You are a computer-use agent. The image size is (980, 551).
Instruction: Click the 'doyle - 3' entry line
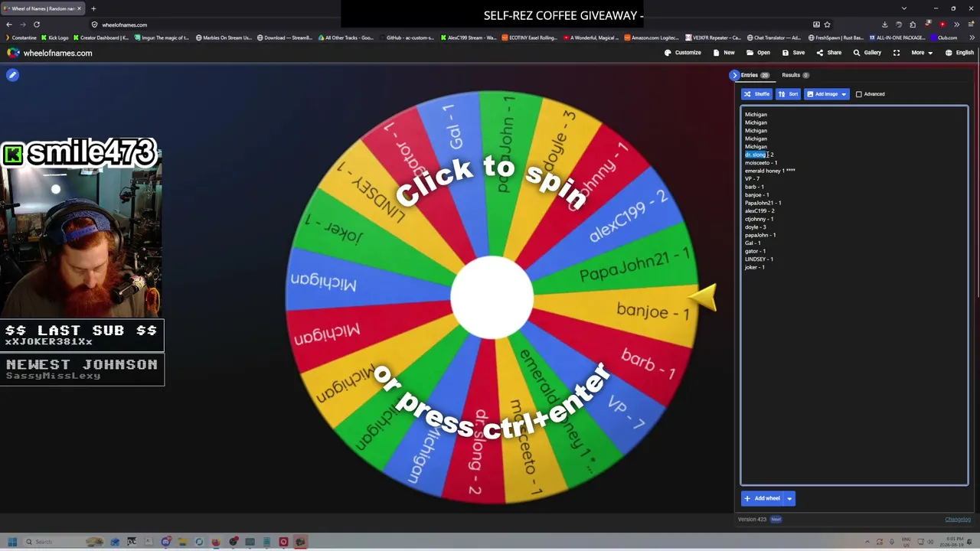(x=755, y=227)
